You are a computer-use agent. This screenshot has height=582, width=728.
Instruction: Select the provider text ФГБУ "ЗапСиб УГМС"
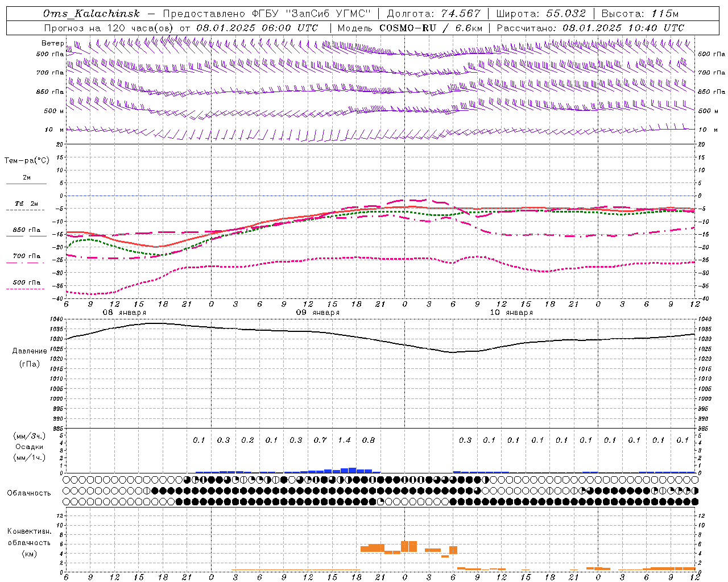[x=311, y=14]
